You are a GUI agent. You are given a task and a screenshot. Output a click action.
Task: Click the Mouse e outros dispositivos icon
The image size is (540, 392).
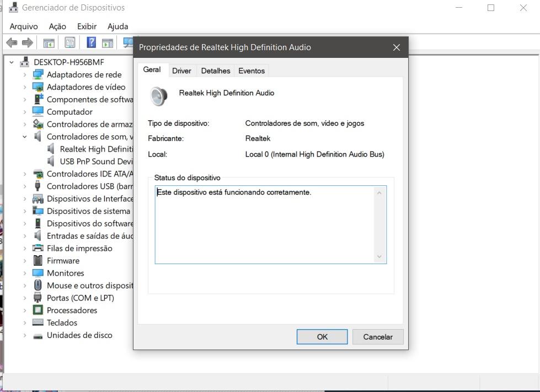[38, 285]
